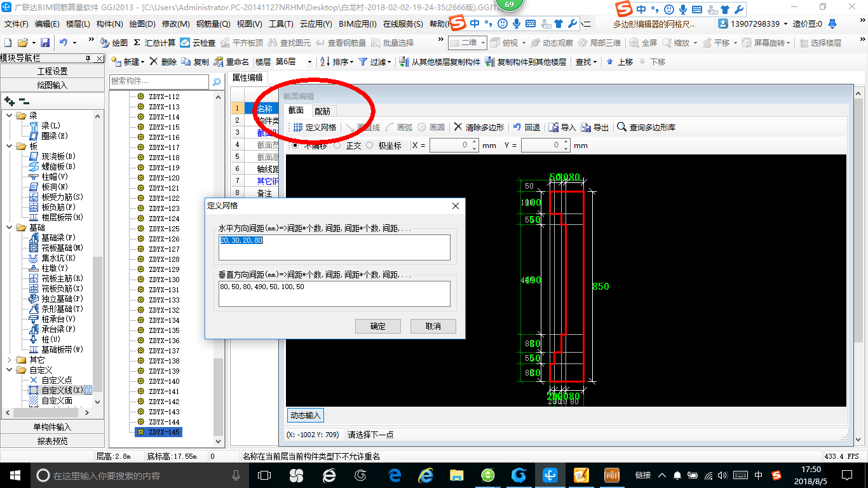The height and width of the screenshot is (488, 868).
Task: Select 桩承台(V) pile cap
Action: pyautogui.click(x=52, y=319)
